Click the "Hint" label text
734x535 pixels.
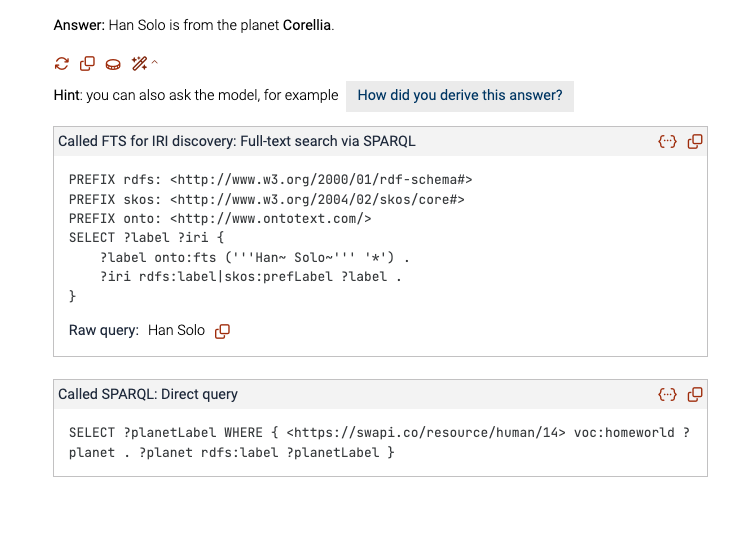click(x=67, y=95)
